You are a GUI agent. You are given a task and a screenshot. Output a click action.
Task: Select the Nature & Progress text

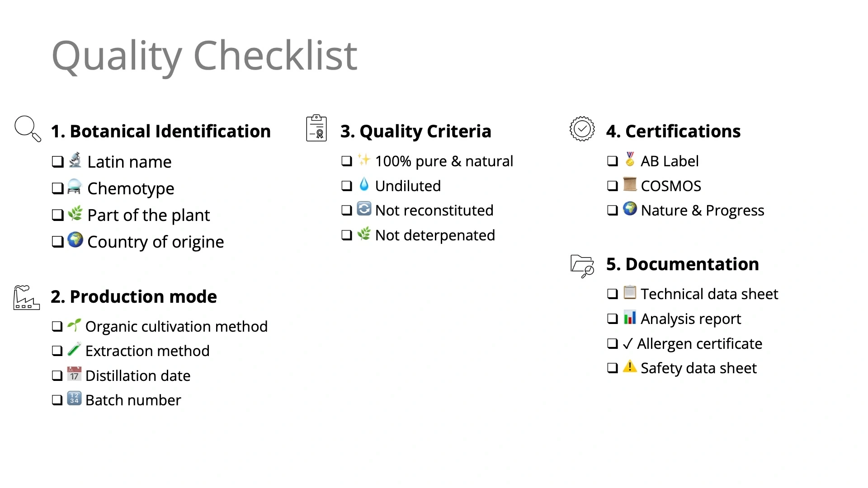[703, 211]
